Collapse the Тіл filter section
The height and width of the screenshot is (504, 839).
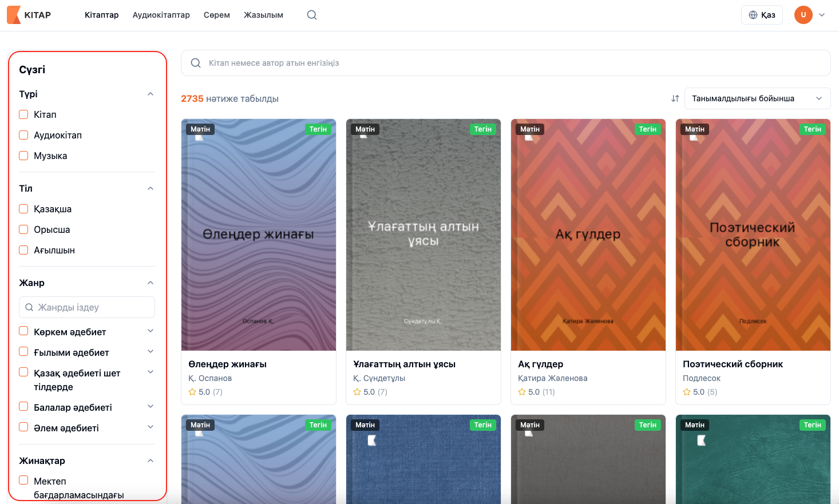tap(151, 188)
